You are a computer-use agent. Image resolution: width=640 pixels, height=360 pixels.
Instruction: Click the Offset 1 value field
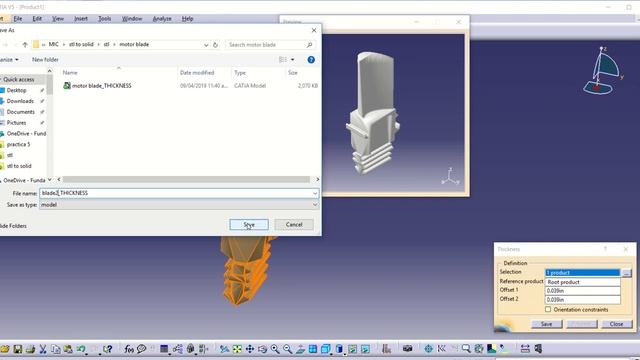[582, 291]
